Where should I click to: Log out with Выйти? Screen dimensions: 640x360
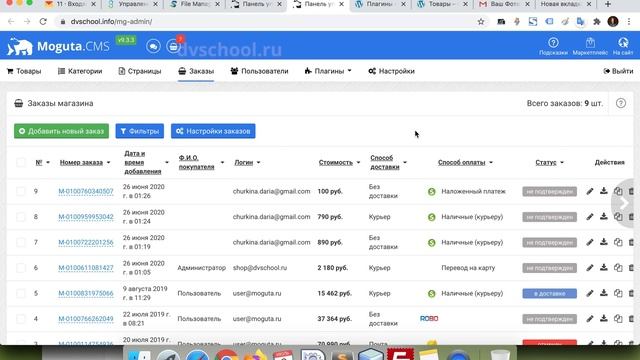(618, 71)
